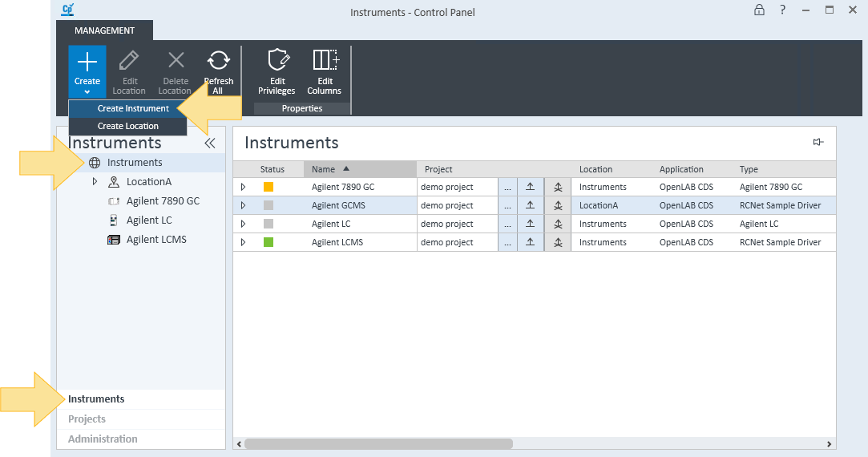
Task: Expand the LocationA tree node
Action: [x=95, y=181]
